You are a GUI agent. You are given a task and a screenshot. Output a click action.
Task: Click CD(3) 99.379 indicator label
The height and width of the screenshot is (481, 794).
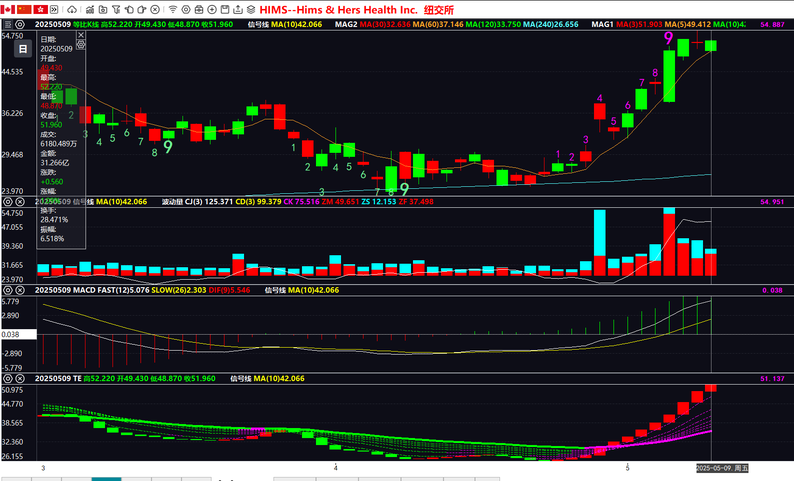tap(258, 202)
